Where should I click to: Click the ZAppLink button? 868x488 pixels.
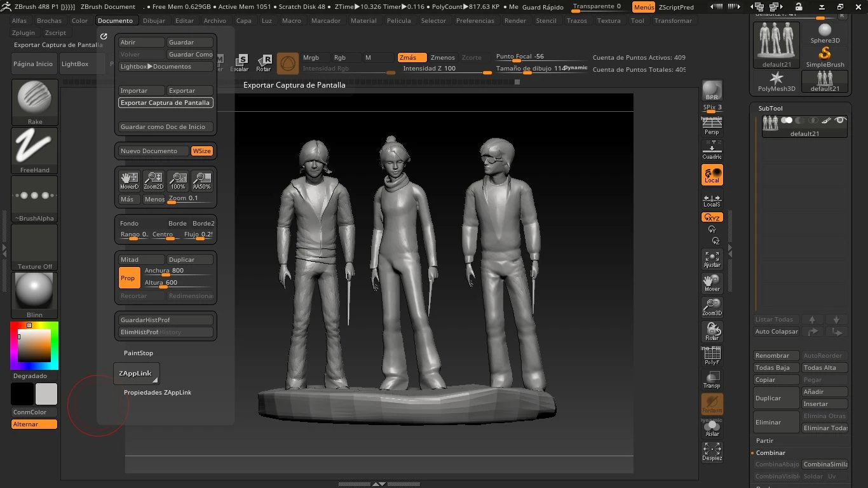point(136,374)
